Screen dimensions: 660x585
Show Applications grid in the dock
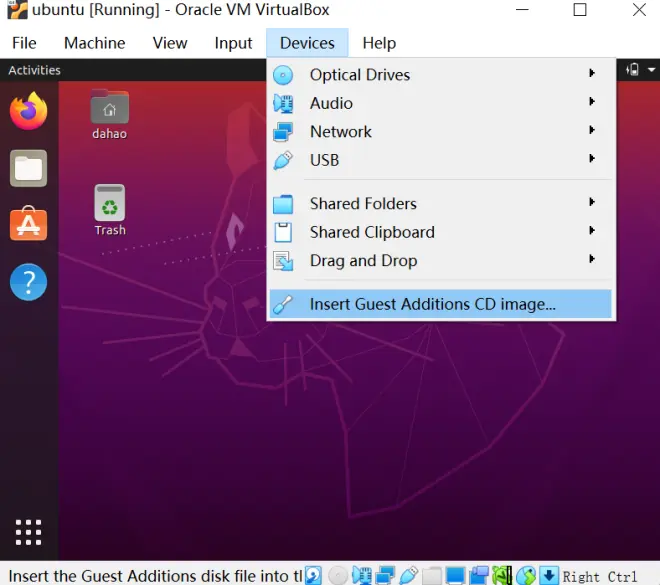[x=29, y=532]
